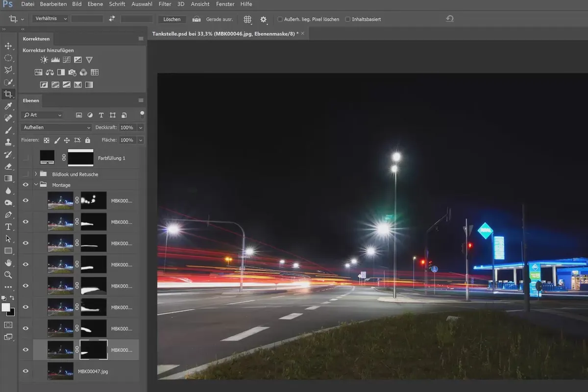Toggle Quick Mask mode
The height and width of the screenshot is (392, 588).
click(x=8, y=324)
